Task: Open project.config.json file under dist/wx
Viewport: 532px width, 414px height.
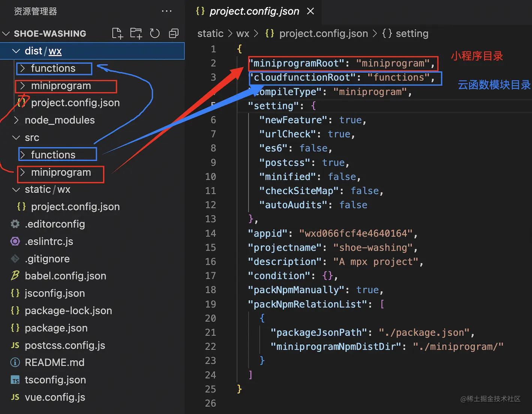Action: [x=75, y=103]
